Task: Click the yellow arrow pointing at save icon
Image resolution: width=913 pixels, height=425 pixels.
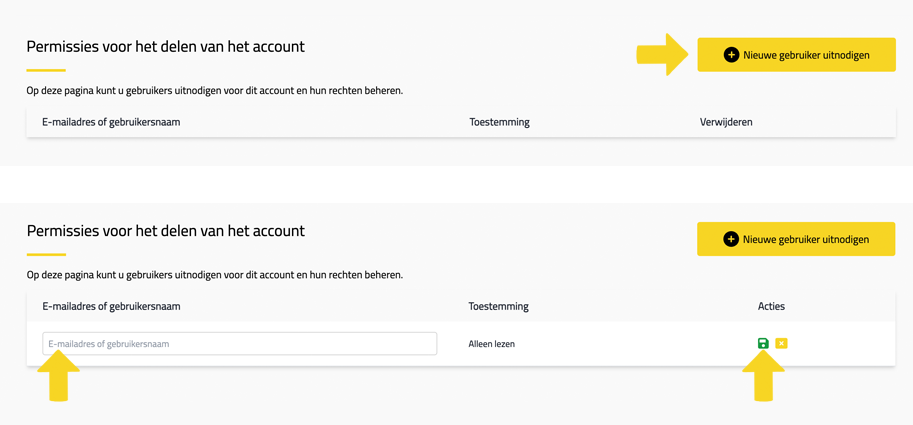Action: click(763, 377)
